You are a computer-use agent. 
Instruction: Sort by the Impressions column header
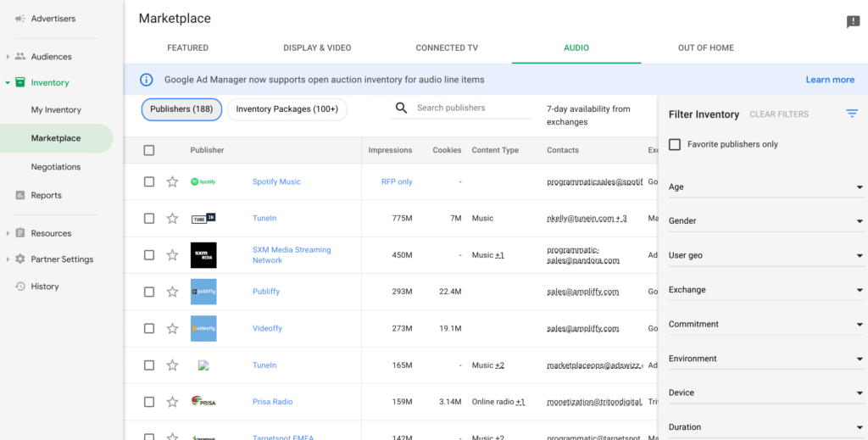pos(390,150)
